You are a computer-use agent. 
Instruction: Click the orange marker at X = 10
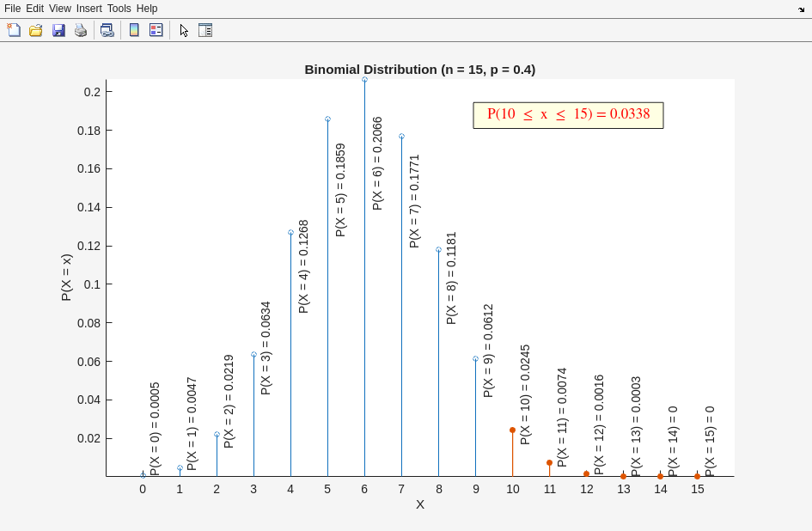(x=512, y=430)
